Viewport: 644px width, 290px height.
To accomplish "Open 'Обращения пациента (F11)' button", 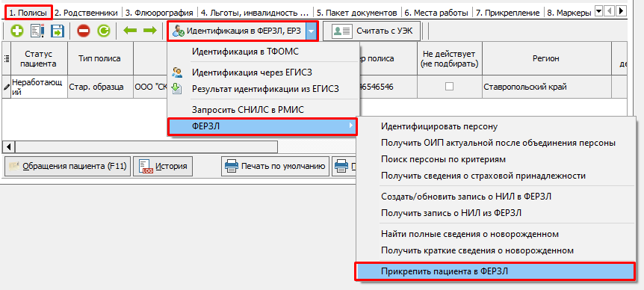I will tap(67, 167).
